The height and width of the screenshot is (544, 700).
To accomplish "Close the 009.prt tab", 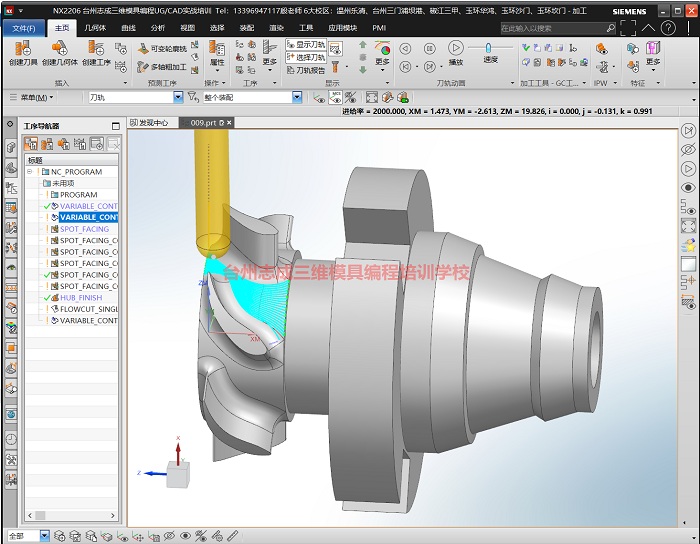I will click(229, 123).
